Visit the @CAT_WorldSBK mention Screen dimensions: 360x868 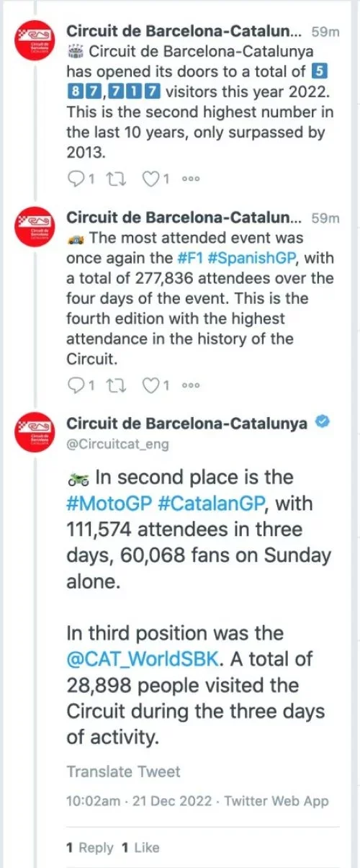click(x=141, y=659)
